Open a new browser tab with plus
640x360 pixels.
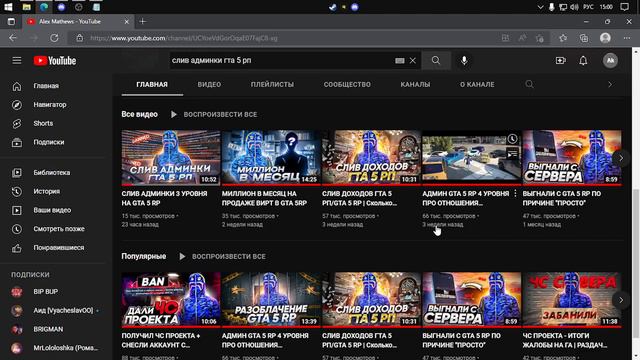tap(142, 21)
